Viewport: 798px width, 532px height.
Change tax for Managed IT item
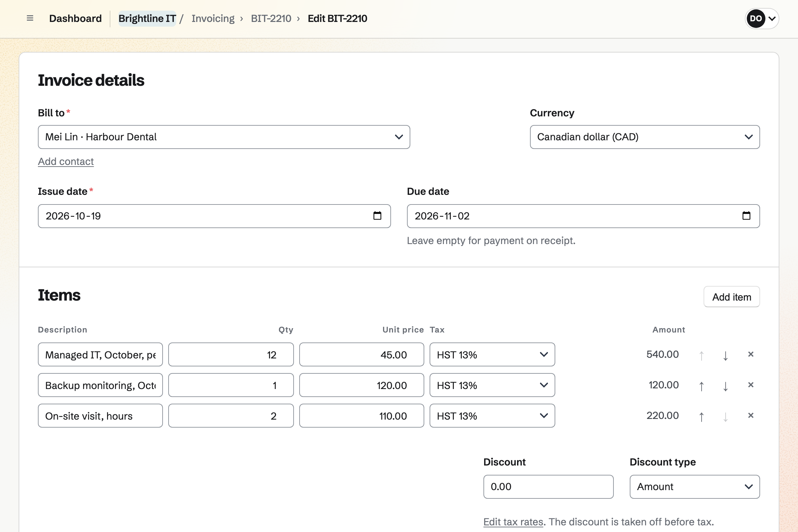(x=492, y=354)
